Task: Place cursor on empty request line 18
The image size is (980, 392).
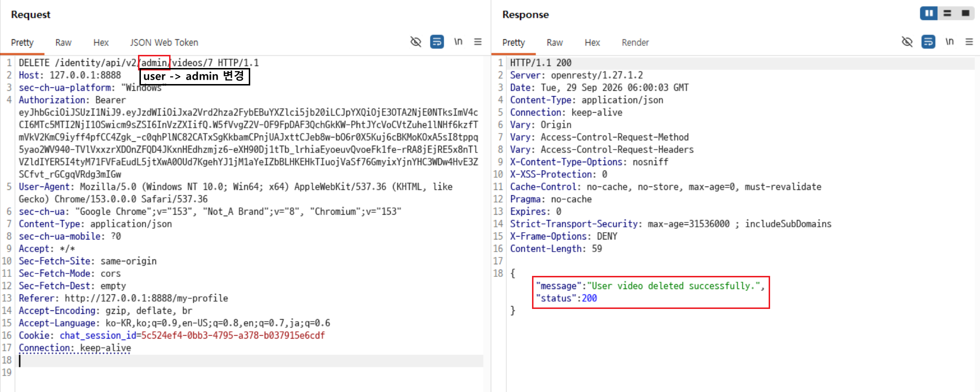Action: click(x=250, y=360)
